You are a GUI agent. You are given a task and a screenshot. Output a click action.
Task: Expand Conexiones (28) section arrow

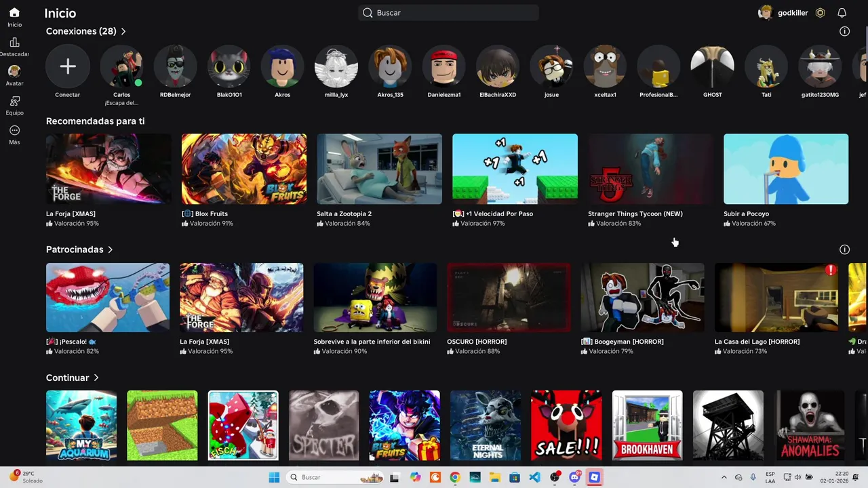[123, 31]
